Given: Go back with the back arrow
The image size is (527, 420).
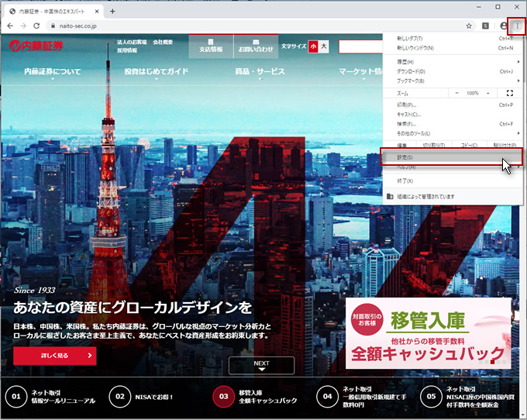Looking at the screenshot, I should (9, 26).
